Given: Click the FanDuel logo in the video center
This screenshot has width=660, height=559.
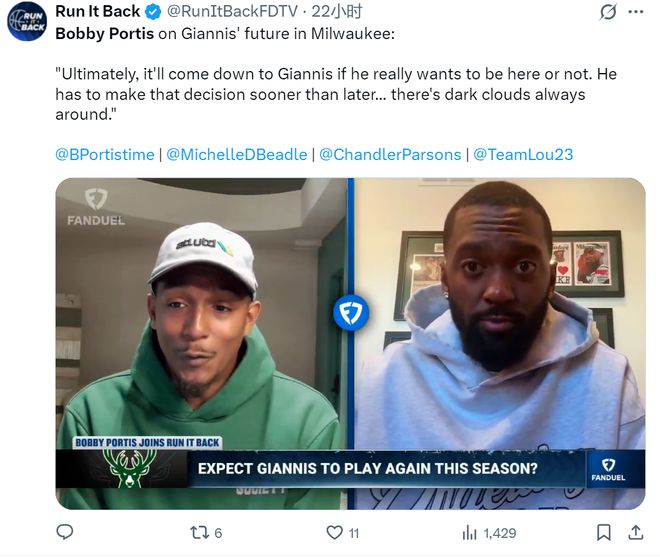Looking at the screenshot, I should (351, 313).
